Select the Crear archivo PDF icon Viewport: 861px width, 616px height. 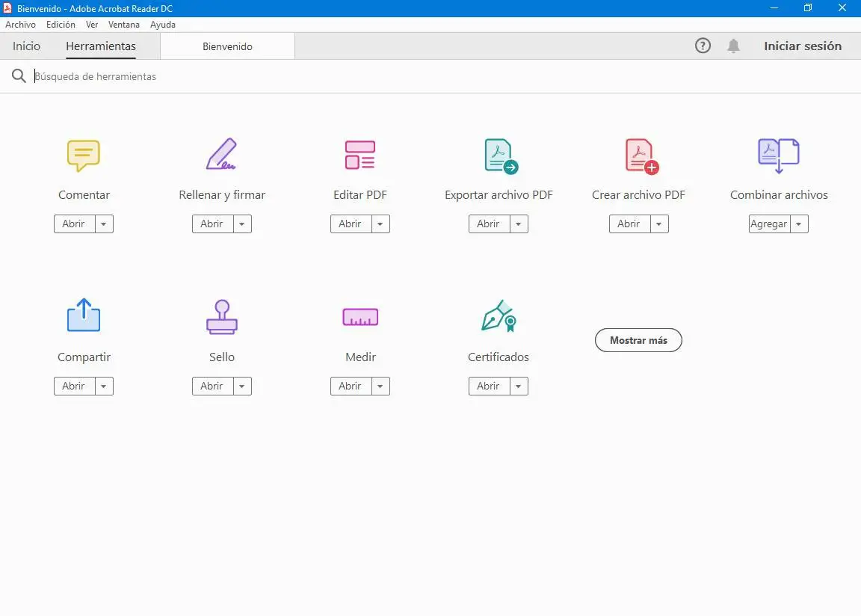(641, 156)
